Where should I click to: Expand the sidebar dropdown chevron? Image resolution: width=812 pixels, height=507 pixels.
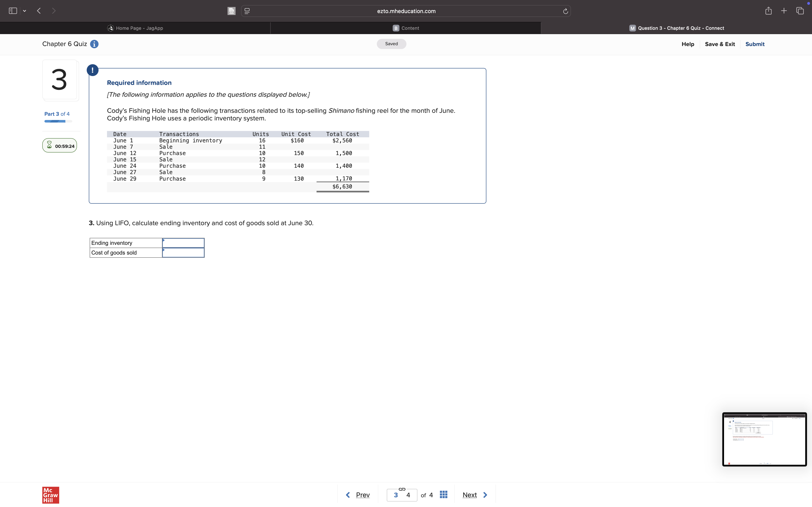(25, 11)
